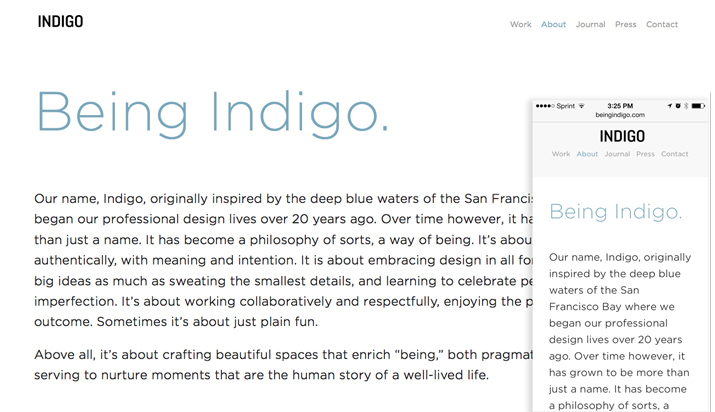
Task: Tap Contact in the mobile preview navigation
Action: pyautogui.click(x=674, y=154)
